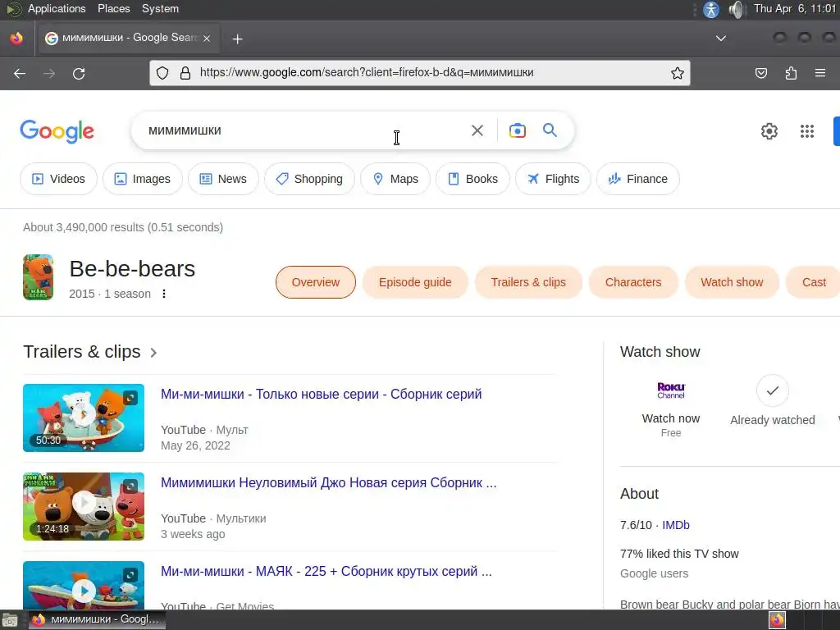
Task: Clear the search box text
Action: click(x=477, y=130)
